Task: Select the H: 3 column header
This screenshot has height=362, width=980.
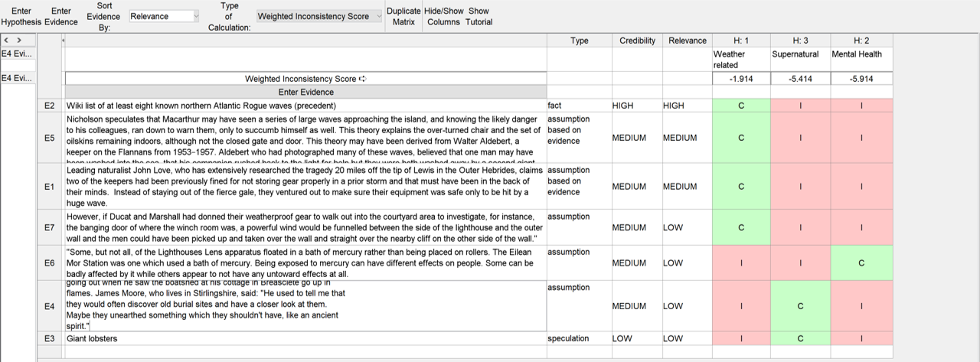Action: 800,41
